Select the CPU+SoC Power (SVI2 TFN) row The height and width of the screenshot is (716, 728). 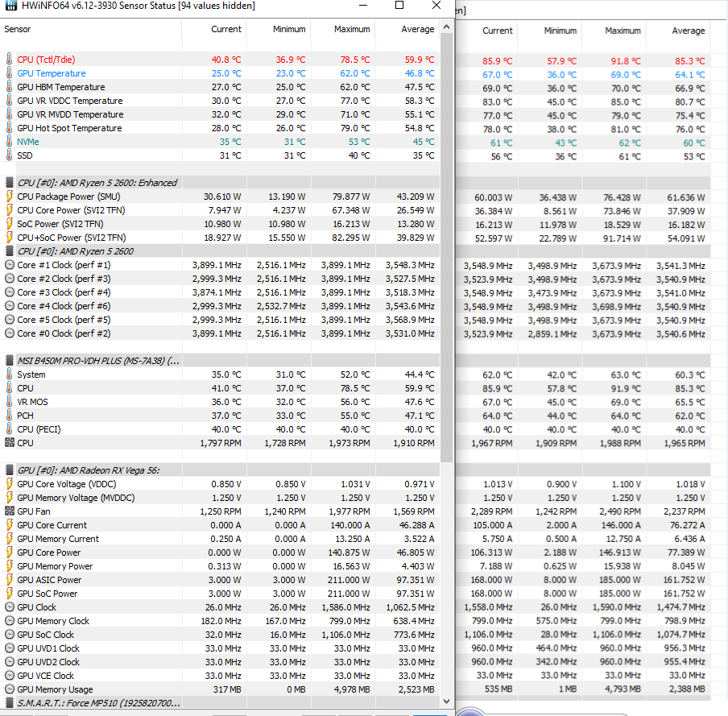tap(220, 238)
